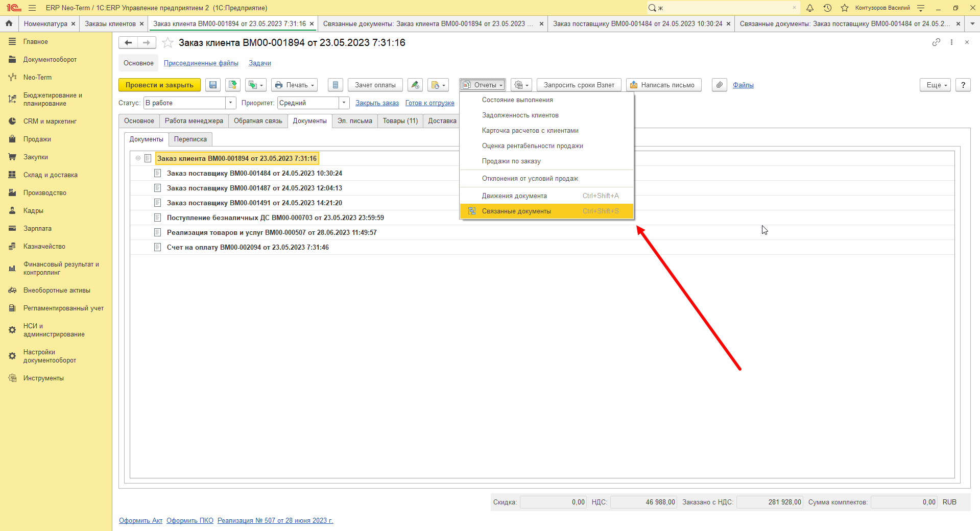Click the Закрыть заказ link
The image size is (980, 531).
pyautogui.click(x=377, y=103)
